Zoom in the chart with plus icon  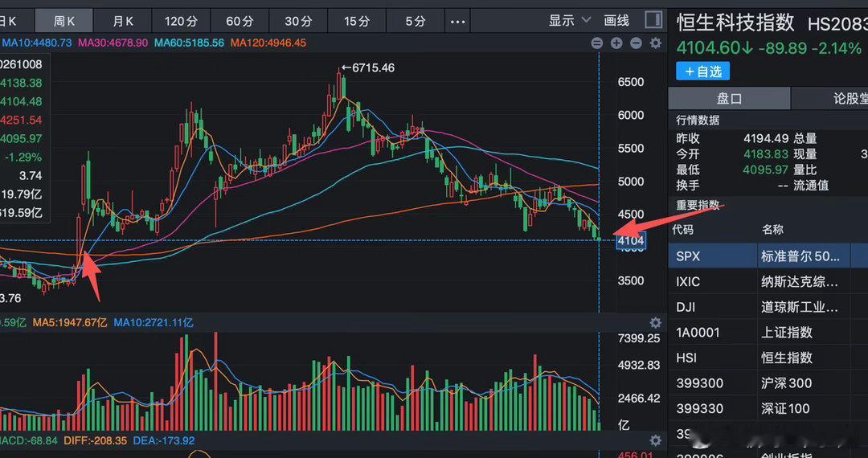(616, 43)
